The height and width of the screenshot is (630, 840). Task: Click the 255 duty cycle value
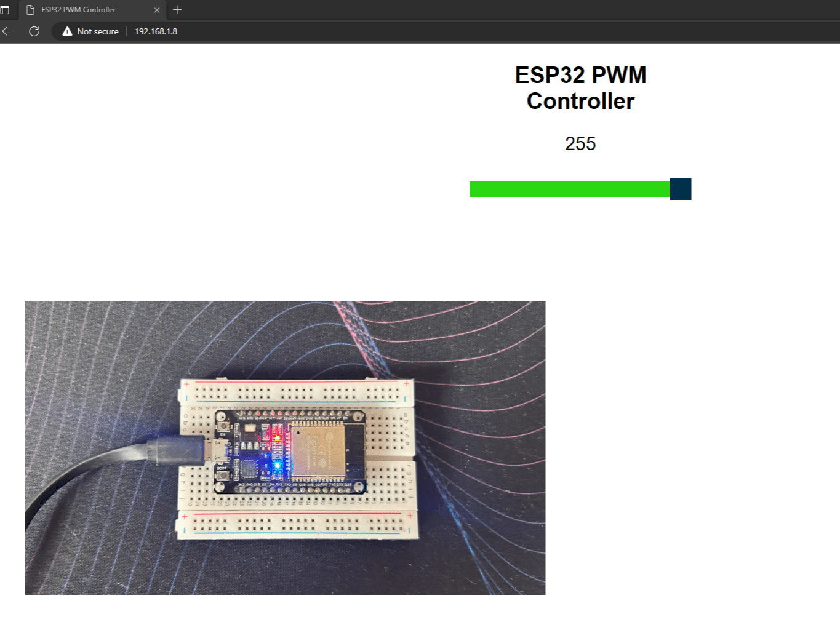(x=580, y=143)
